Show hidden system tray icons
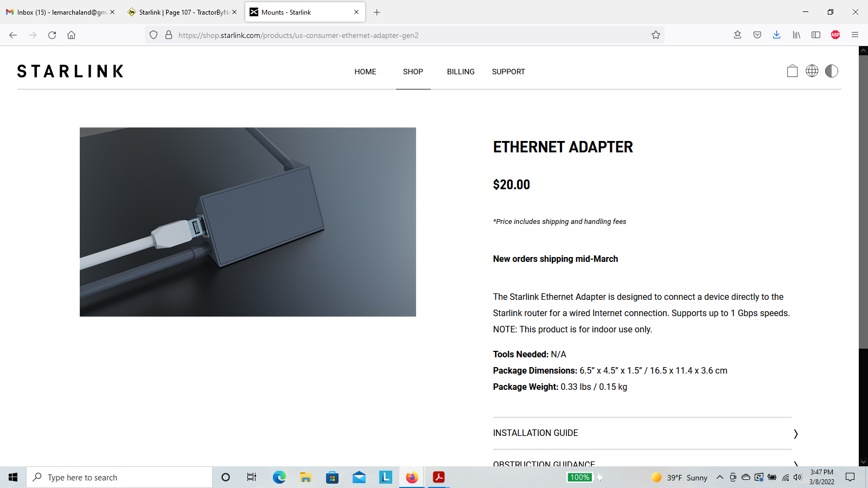868x488 pixels. [720, 477]
